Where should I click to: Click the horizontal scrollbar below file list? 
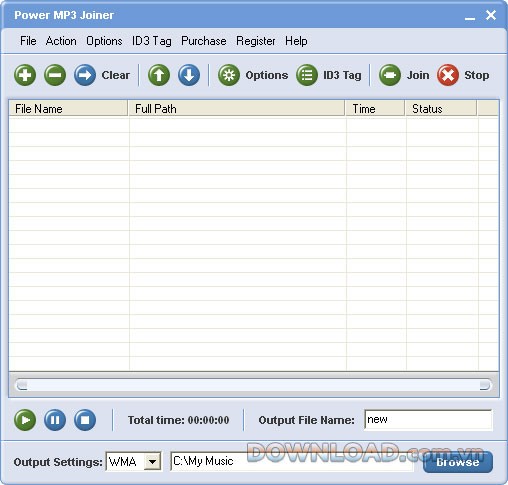click(254, 385)
